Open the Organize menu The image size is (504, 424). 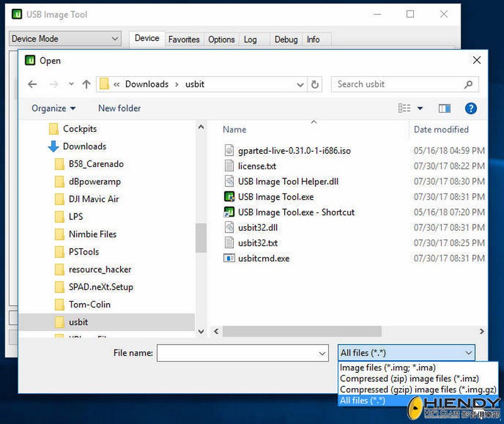point(54,108)
